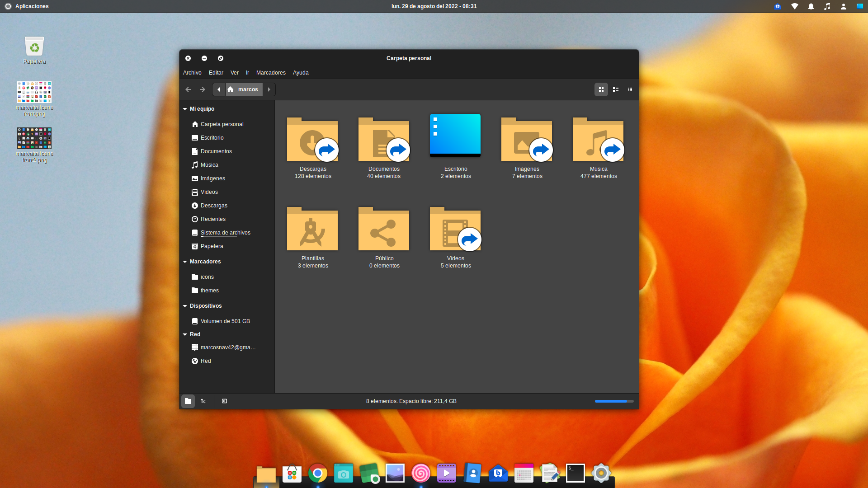The height and width of the screenshot is (488, 868).
Task: Click the back navigation arrow
Action: (x=188, y=89)
